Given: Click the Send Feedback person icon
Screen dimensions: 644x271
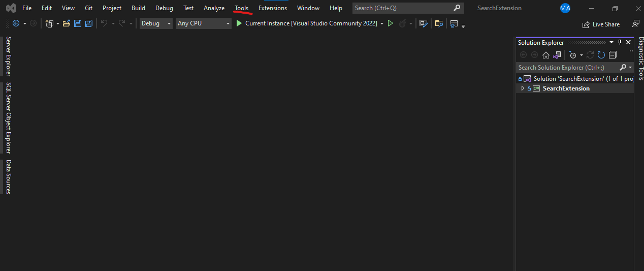Looking at the screenshot, I should click(x=635, y=24).
